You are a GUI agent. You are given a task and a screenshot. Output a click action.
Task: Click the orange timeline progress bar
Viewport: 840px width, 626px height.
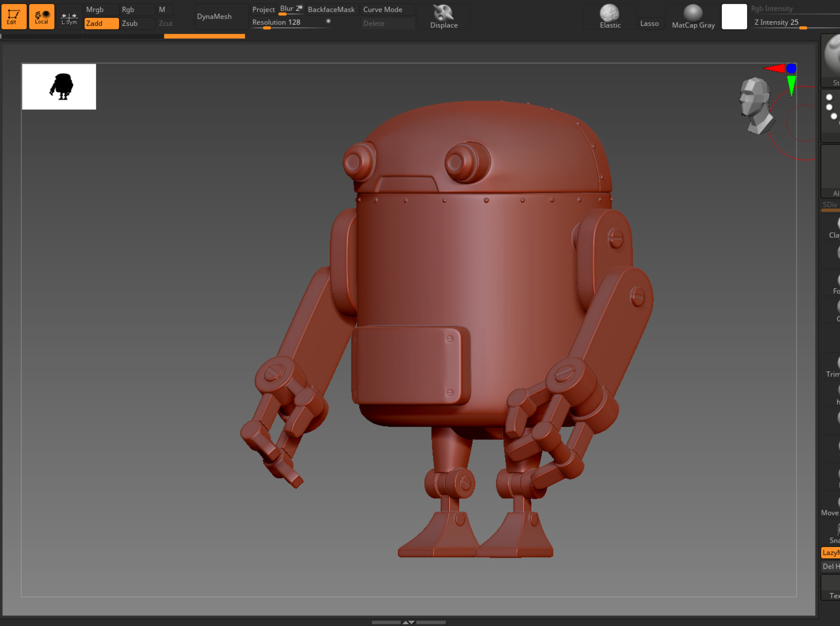pyautogui.click(x=204, y=36)
